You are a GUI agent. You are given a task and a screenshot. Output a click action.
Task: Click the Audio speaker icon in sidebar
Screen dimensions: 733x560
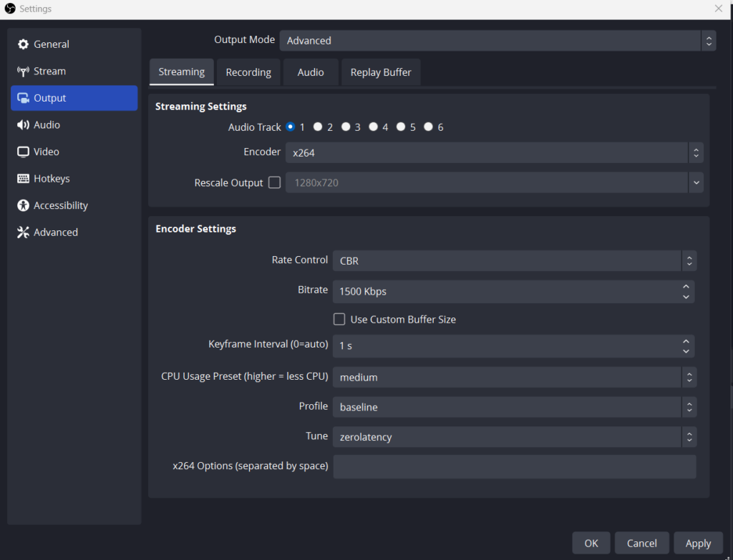(x=23, y=124)
